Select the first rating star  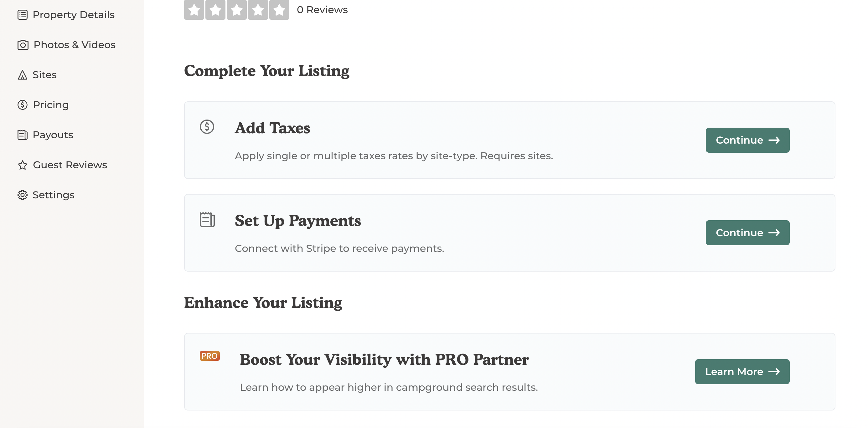[x=194, y=10]
